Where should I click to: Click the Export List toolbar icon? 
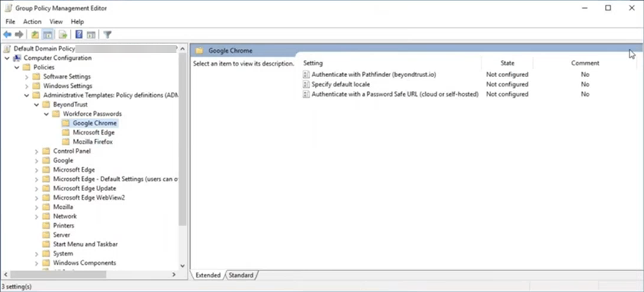pos(63,34)
